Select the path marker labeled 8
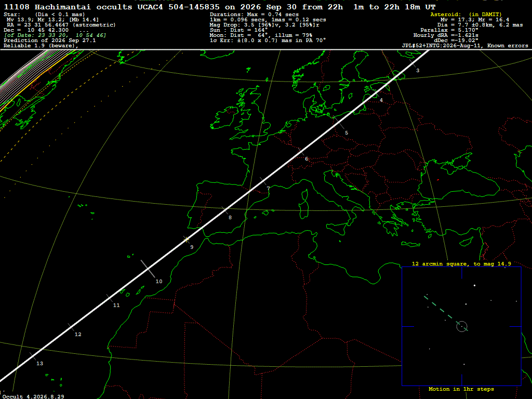 coord(230,218)
